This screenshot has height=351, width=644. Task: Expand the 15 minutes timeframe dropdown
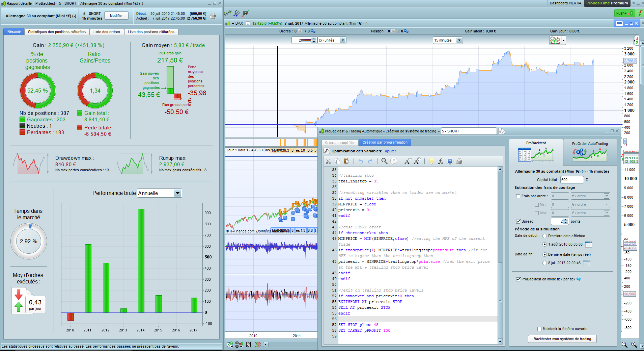point(459,40)
